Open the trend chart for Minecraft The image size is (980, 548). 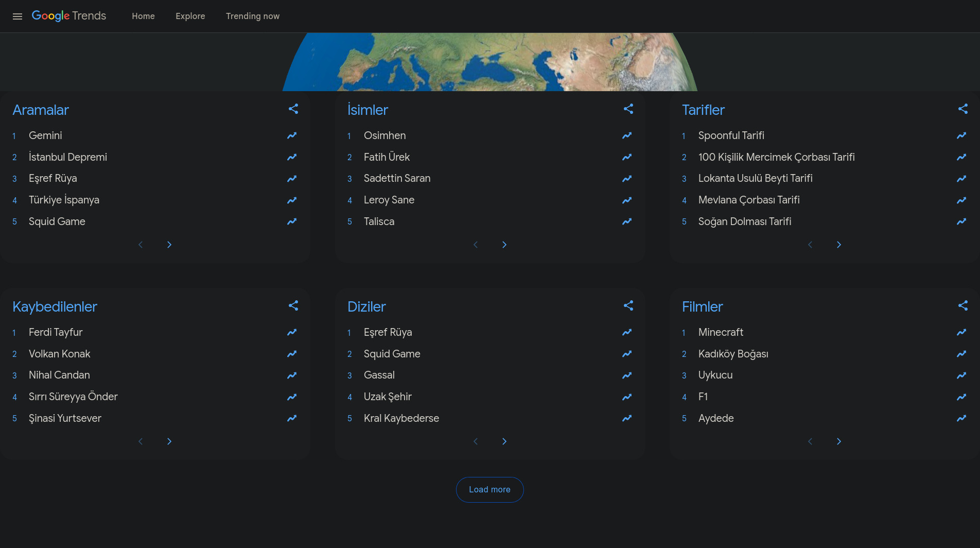[x=961, y=332]
